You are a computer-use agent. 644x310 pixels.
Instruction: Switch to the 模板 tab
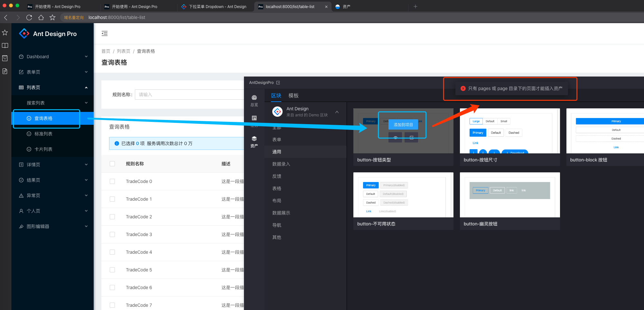tap(294, 96)
